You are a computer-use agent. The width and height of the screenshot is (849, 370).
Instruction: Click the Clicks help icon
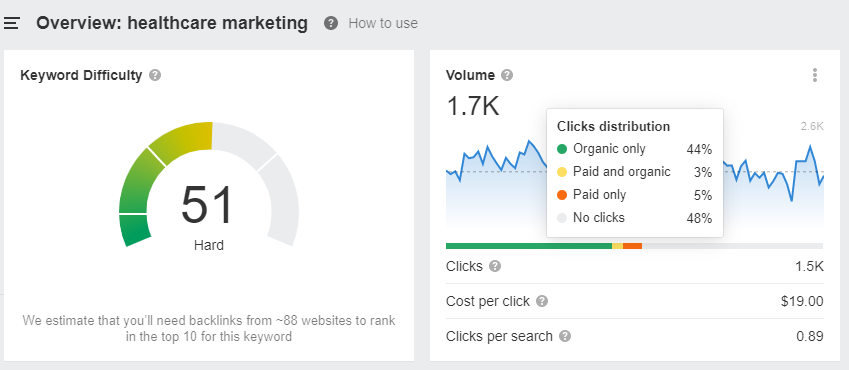click(495, 267)
